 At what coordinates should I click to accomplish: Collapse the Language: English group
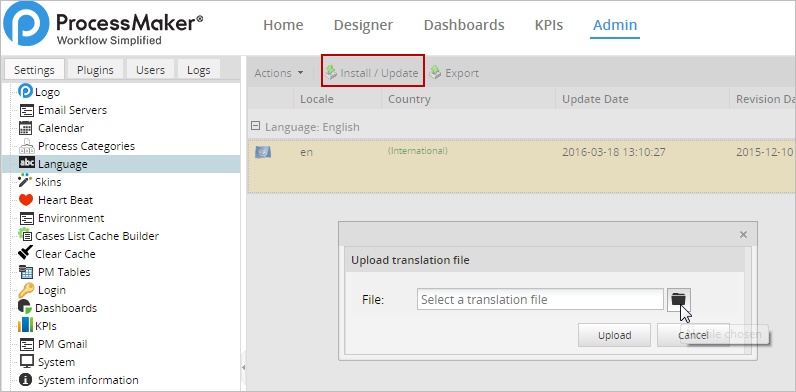point(256,126)
